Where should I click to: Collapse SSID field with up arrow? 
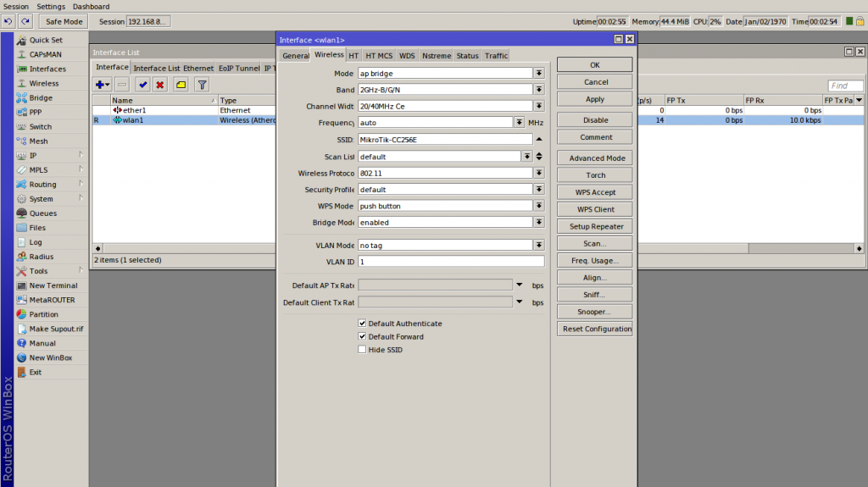538,140
